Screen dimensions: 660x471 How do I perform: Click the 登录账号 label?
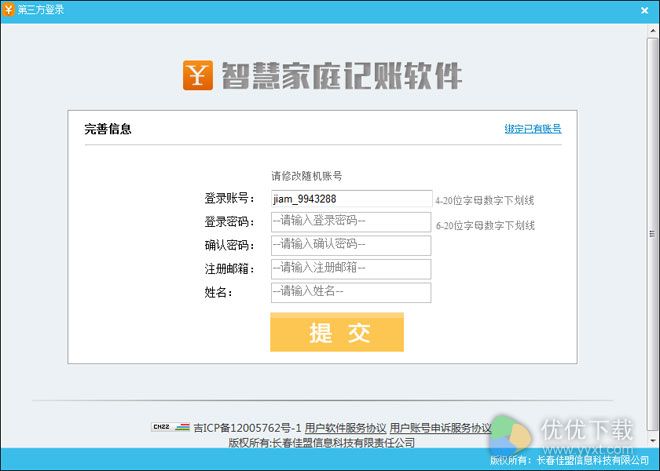229,199
